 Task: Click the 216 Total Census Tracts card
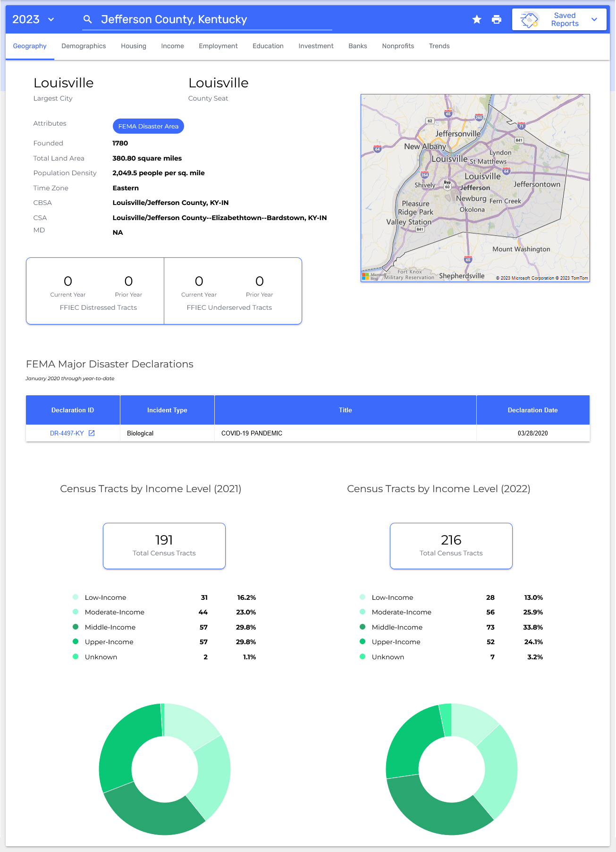tap(451, 546)
